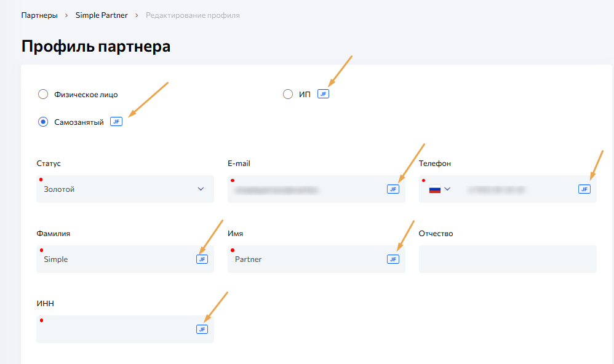This screenshot has width=614, height=364.
Task: Choose the Самозанятый radio option
Action: 43,122
